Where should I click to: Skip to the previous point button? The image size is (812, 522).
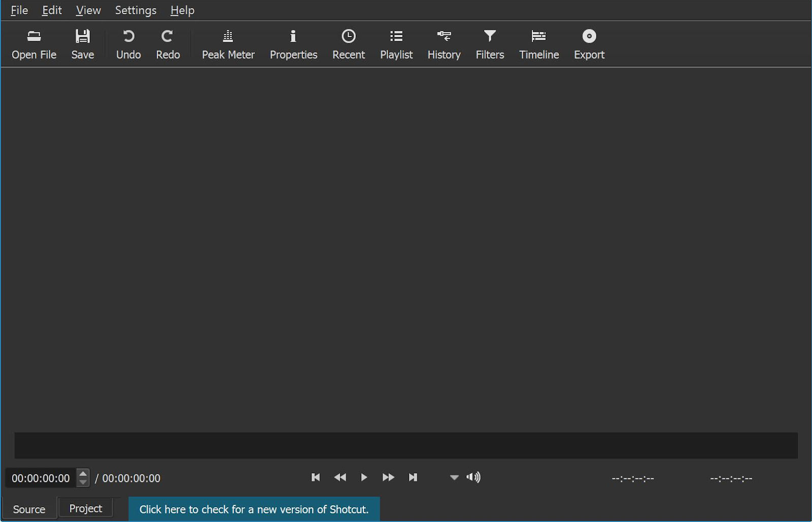click(x=316, y=477)
